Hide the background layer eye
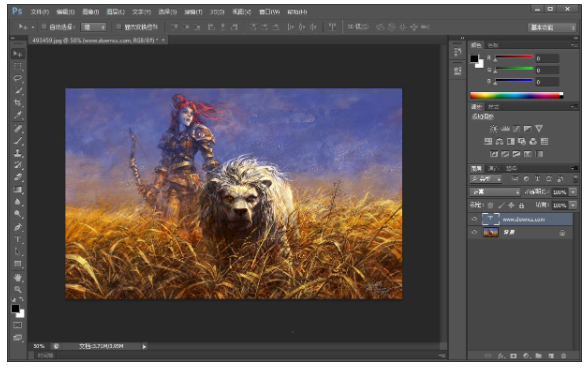 tap(474, 233)
